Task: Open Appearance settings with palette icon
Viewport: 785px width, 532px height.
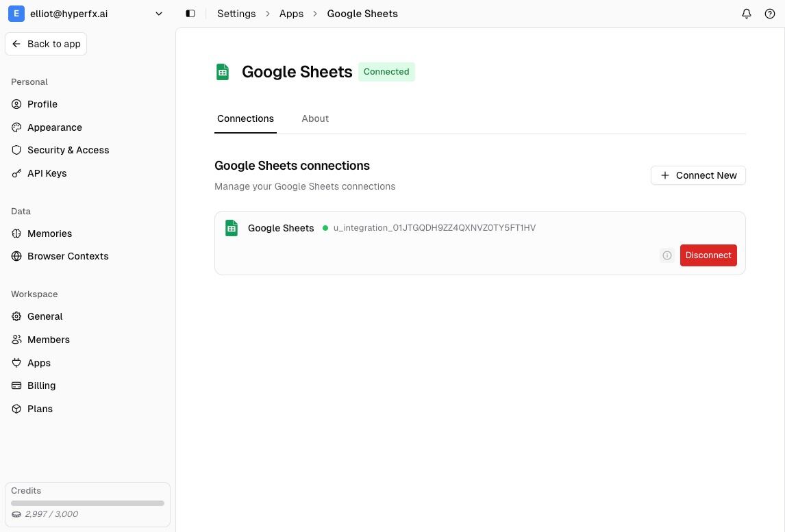Action: click(54, 127)
